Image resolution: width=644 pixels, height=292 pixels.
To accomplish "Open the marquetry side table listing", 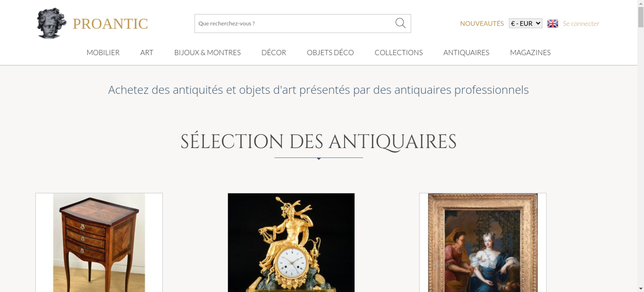I will click(x=99, y=242).
